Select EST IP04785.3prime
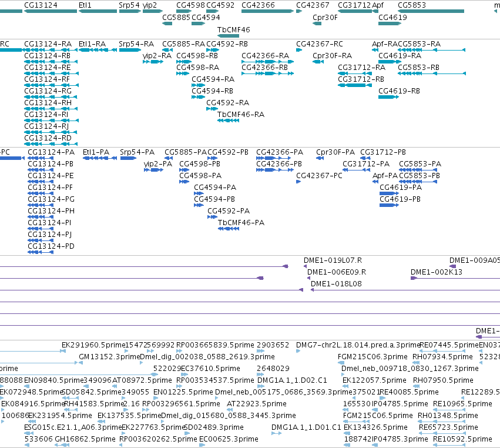The height and width of the screenshot is (448, 500). coord(400,439)
